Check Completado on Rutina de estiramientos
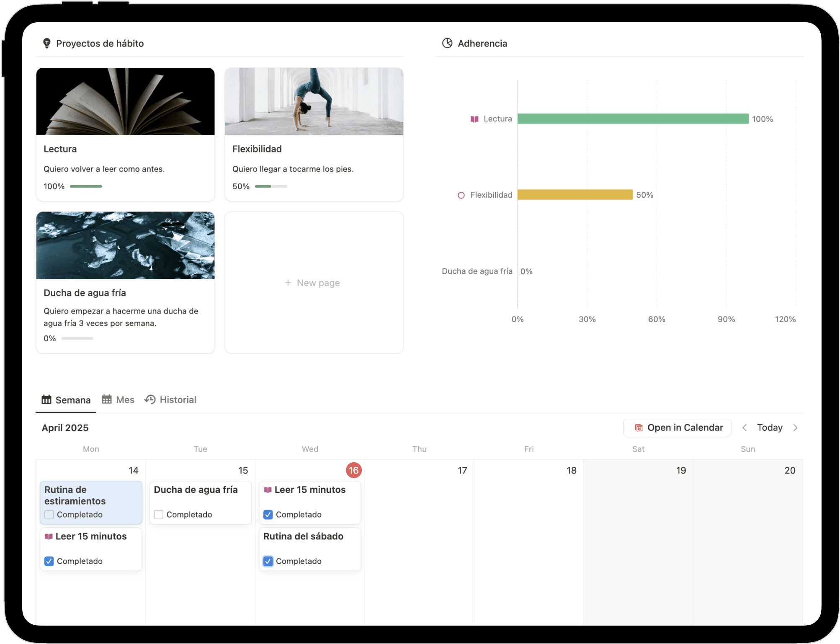840x644 pixels. coord(49,515)
